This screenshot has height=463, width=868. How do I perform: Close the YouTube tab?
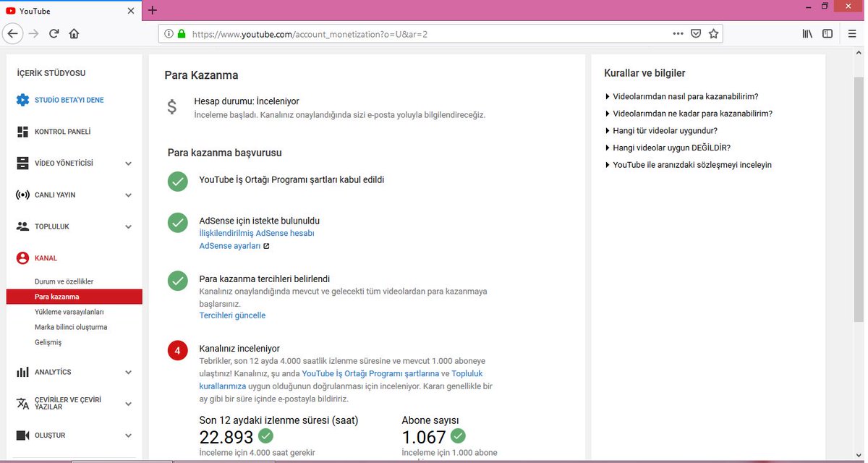tap(131, 11)
